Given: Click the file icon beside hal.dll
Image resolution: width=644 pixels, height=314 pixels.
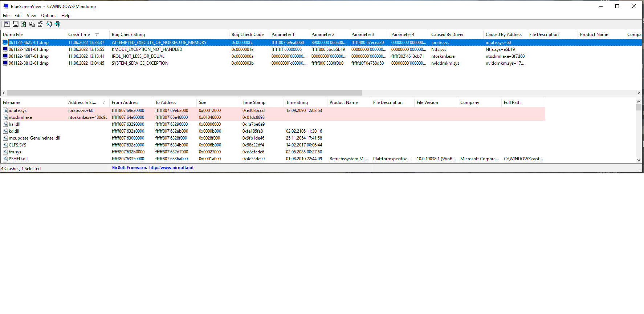Looking at the screenshot, I should pos(5,124).
